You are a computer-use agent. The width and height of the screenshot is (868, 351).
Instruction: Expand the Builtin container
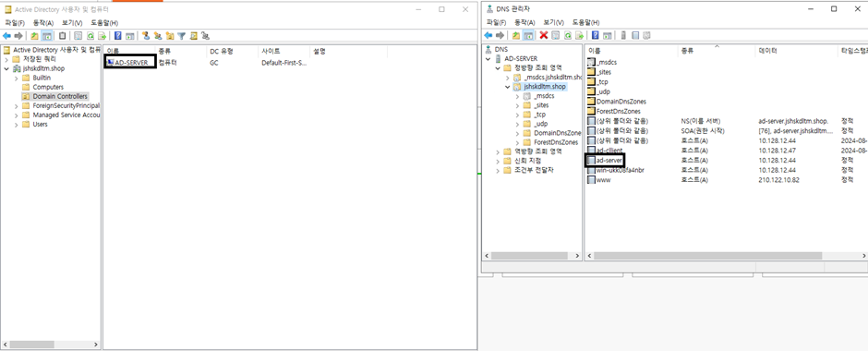tap(16, 79)
